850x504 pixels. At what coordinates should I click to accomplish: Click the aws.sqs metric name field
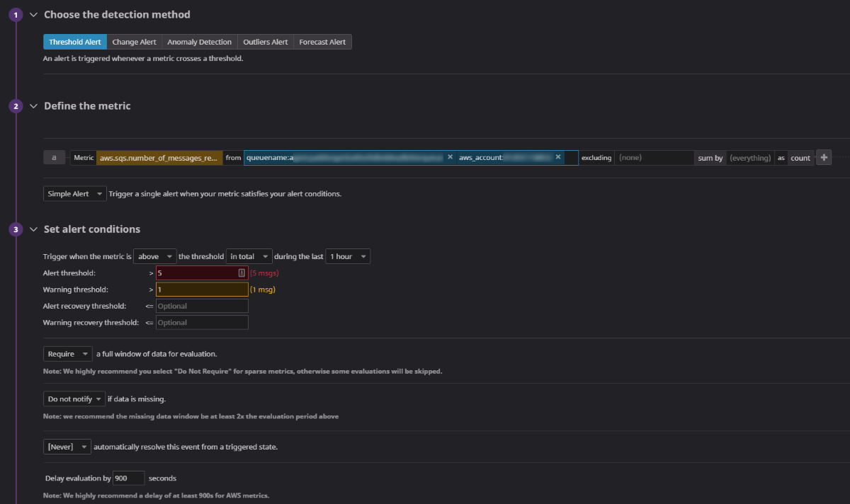[x=159, y=158]
